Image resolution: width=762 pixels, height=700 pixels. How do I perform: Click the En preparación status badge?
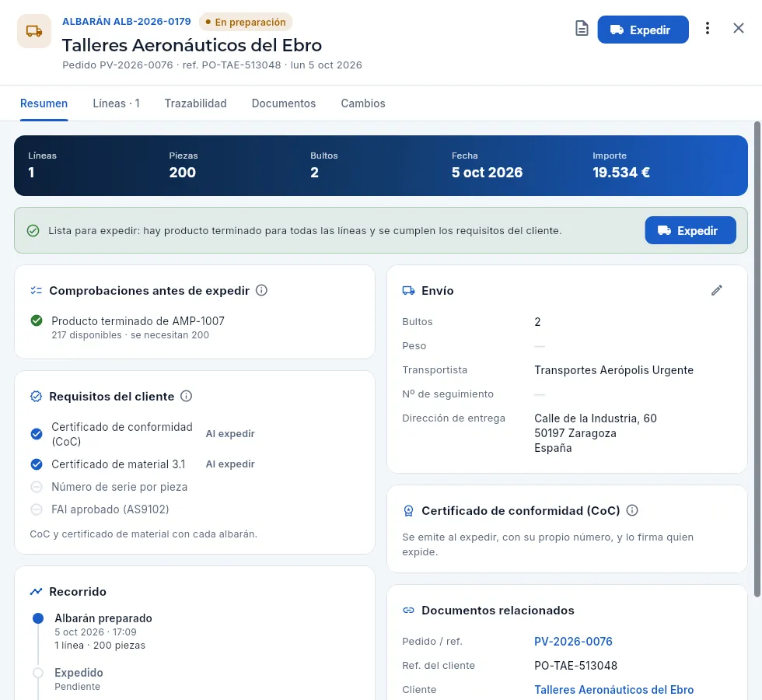click(x=246, y=22)
